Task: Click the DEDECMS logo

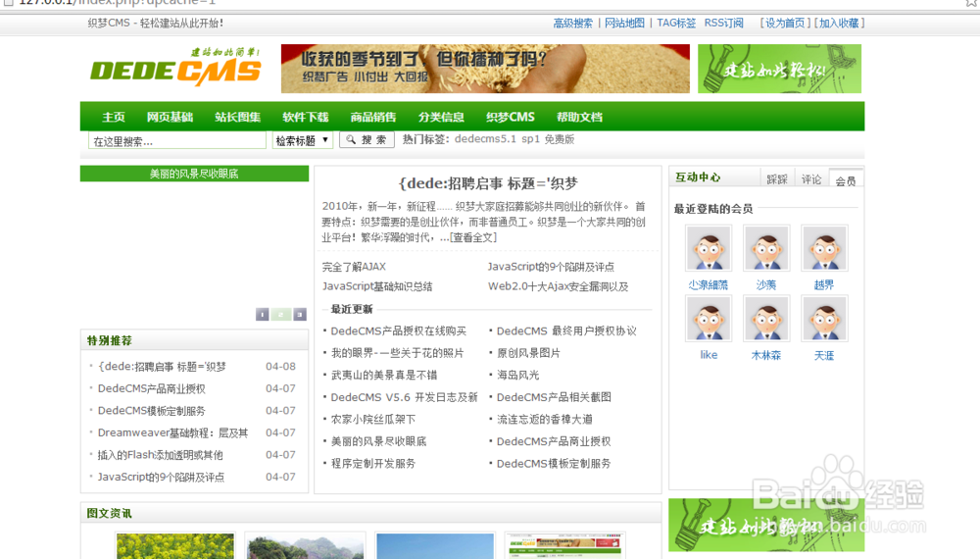Action: point(175,68)
